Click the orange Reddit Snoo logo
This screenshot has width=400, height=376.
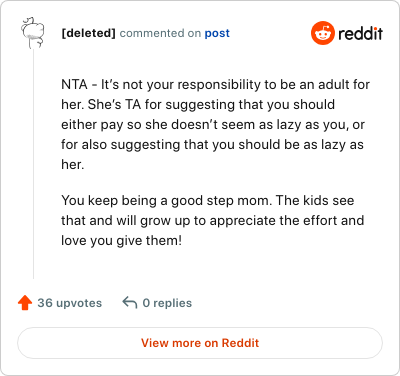pyautogui.click(x=322, y=33)
